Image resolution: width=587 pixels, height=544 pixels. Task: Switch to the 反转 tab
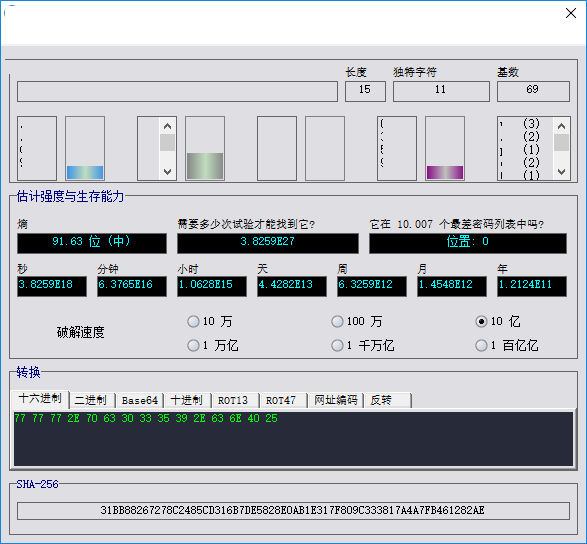click(387, 400)
